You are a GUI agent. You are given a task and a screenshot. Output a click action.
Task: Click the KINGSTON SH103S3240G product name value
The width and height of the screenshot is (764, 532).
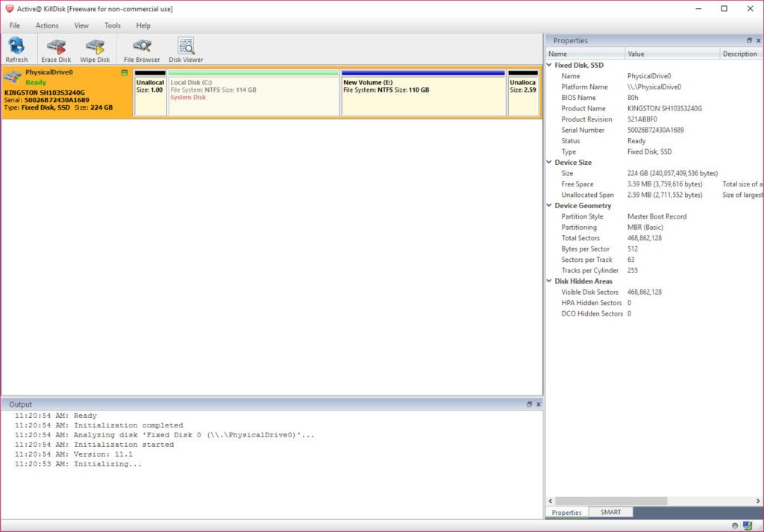pos(665,108)
